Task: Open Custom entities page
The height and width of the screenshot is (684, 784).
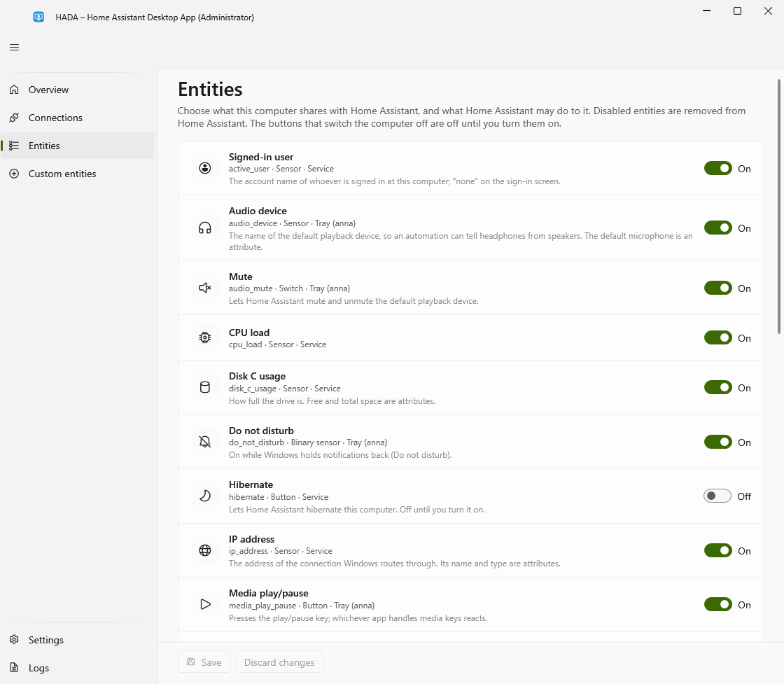Action: click(x=78, y=174)
